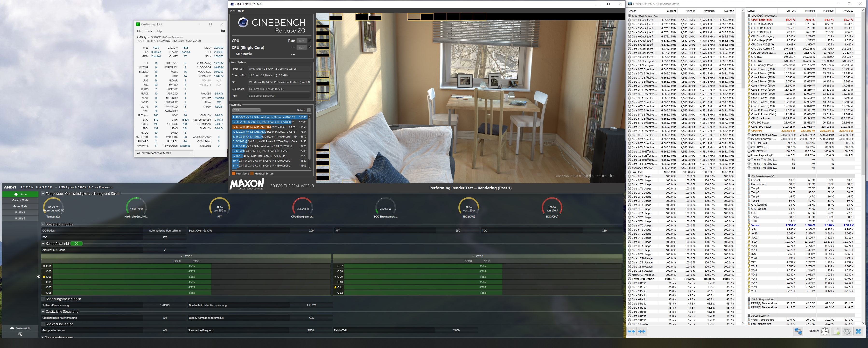Collapse CCD 1 core group
This screenshot has width=868, height=348.
click(473, 256)
